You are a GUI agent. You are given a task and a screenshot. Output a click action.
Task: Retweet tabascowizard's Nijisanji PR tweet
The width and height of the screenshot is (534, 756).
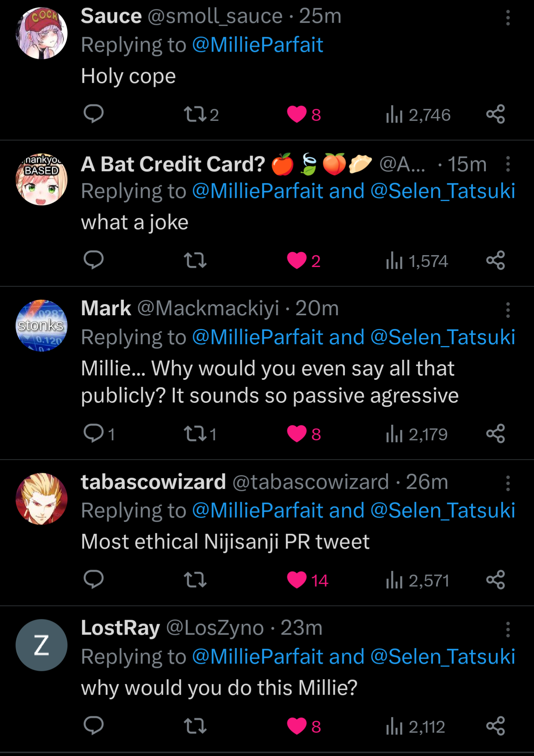(x=195, y=580)
